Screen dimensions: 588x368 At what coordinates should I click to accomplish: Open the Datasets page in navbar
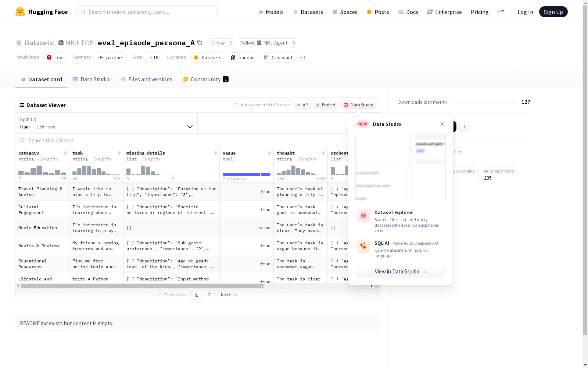(x=308, y=12)
